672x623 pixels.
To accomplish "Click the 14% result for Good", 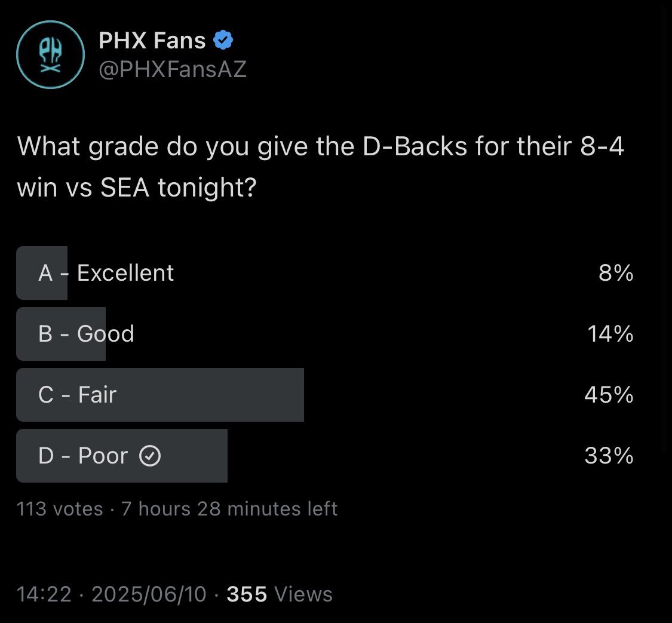I will [610, 334].
